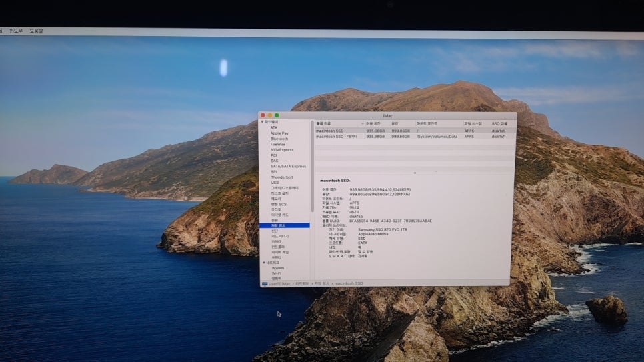
Task: Collapse the 네트워크 section triangle in sidebar
Action: [264, 263]
